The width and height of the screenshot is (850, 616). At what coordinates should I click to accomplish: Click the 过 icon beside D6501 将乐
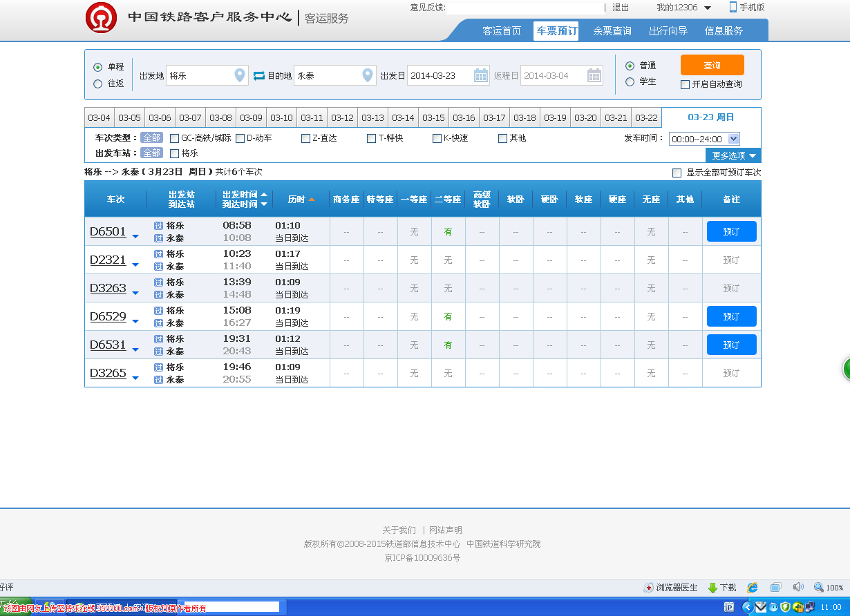tap(158, 226)
